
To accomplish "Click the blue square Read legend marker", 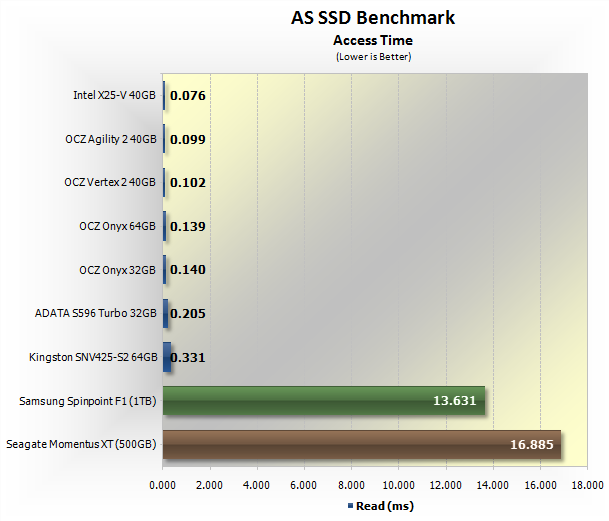I will 350,505.
